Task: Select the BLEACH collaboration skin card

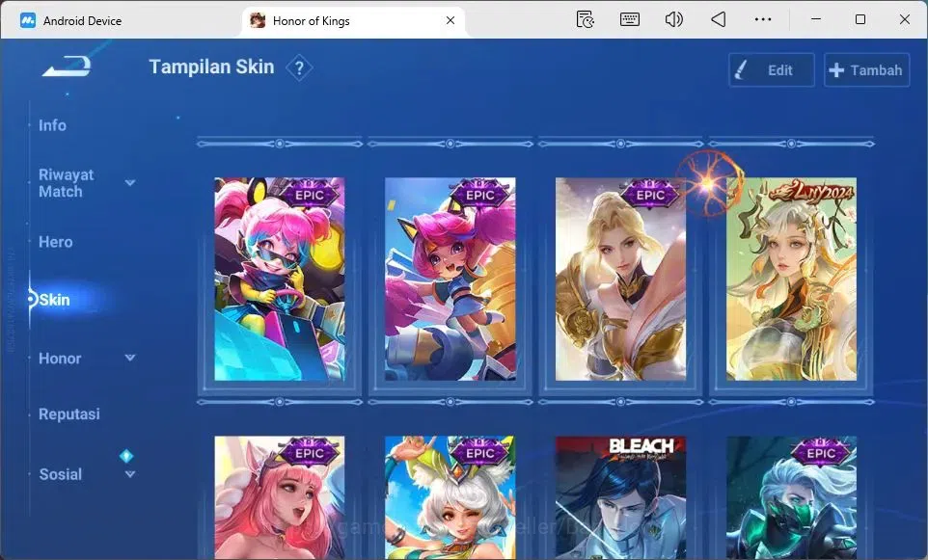Action: click(x=620, y=498)
